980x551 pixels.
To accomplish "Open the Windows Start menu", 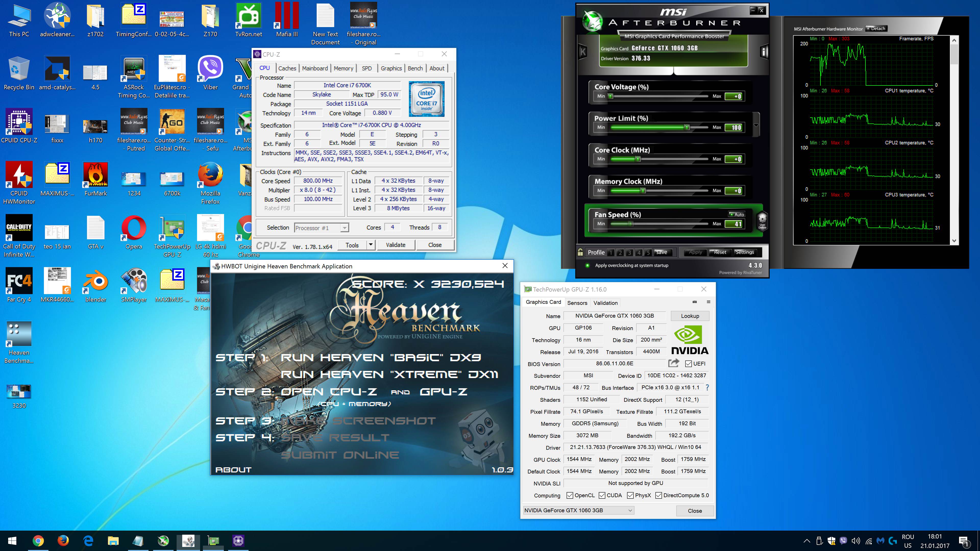I will (12, 541).
